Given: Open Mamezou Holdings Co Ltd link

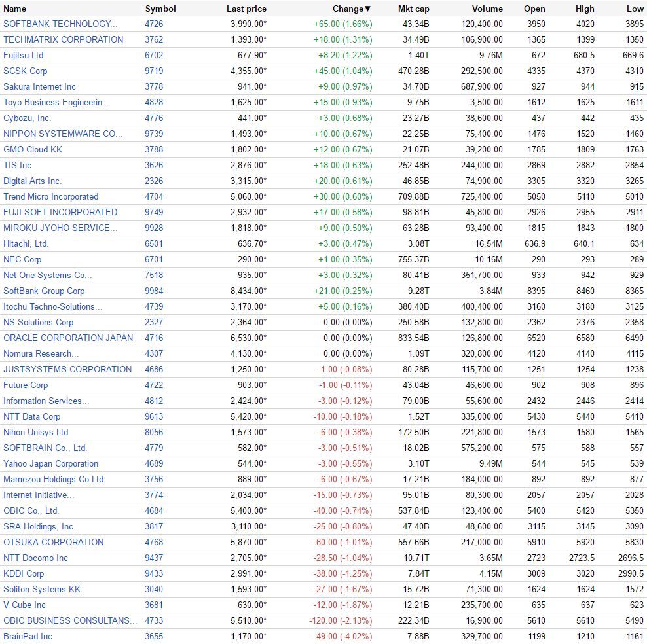Looking at the screenshot, I should pos(54,479).
